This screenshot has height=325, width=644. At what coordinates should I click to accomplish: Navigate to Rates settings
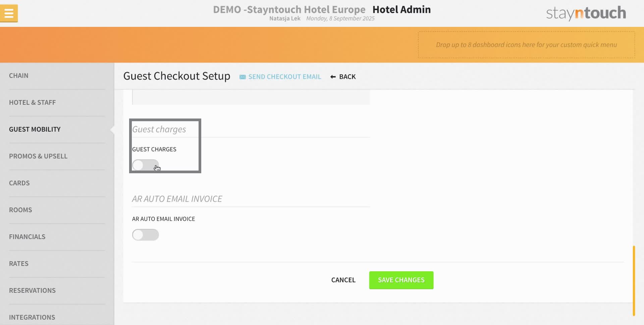click(x=19, y=264)
